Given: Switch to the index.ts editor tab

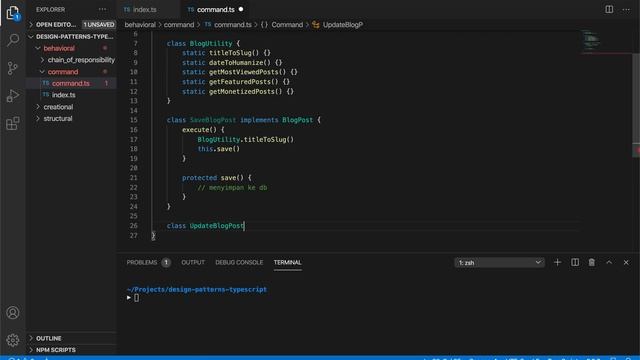Looking at the screenshot, I should pyautogui.click(x=145, y=9).
